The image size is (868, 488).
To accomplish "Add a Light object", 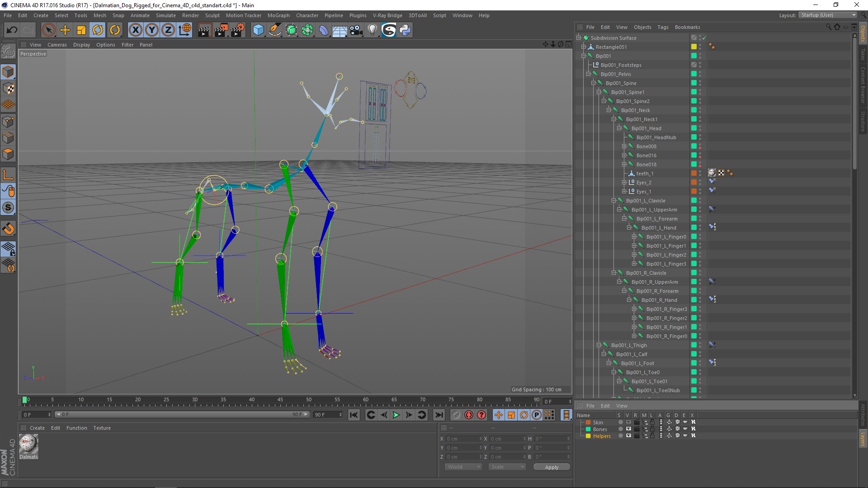I will coord(372,30).
